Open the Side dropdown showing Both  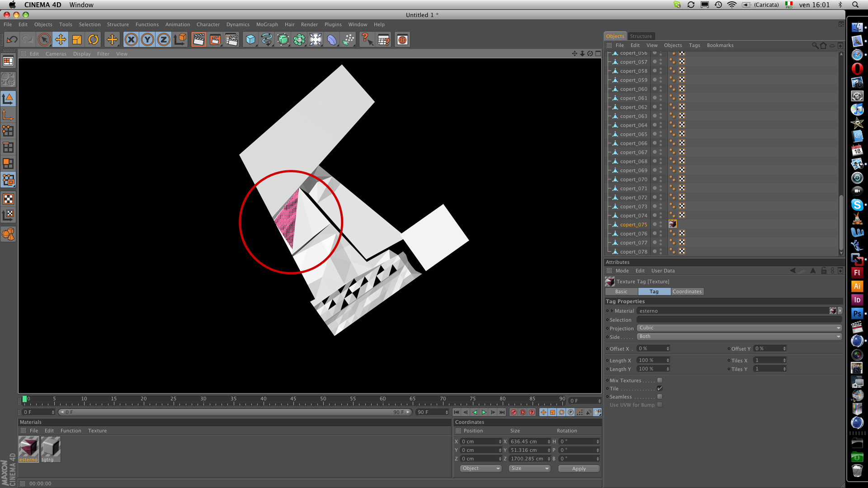(739, 337)
